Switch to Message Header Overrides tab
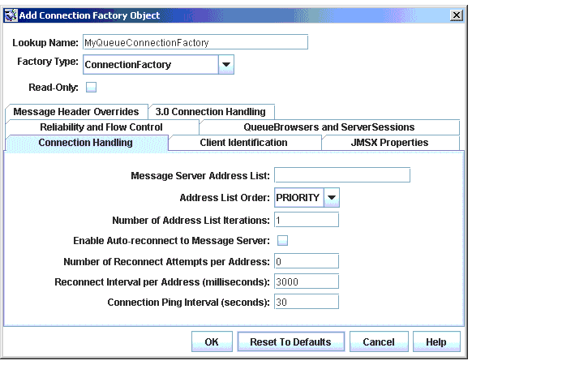588x365 pixels. (x=76, y=112)
